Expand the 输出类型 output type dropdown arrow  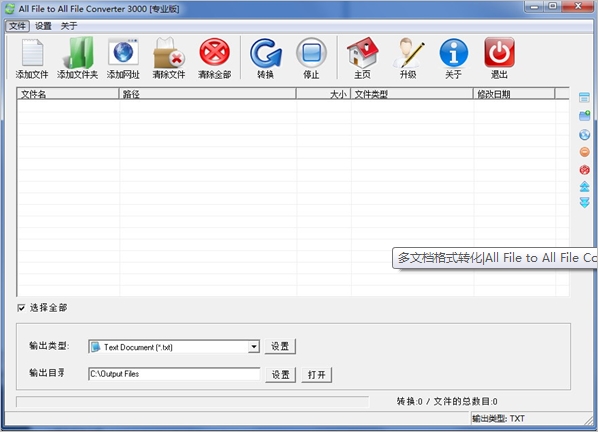[254, 347]
